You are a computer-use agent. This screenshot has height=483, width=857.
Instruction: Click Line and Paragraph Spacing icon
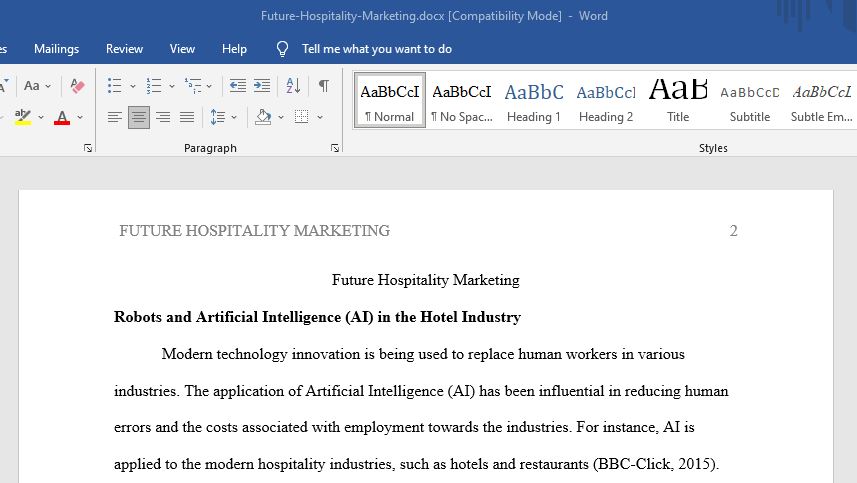click(x=218, y=117)
